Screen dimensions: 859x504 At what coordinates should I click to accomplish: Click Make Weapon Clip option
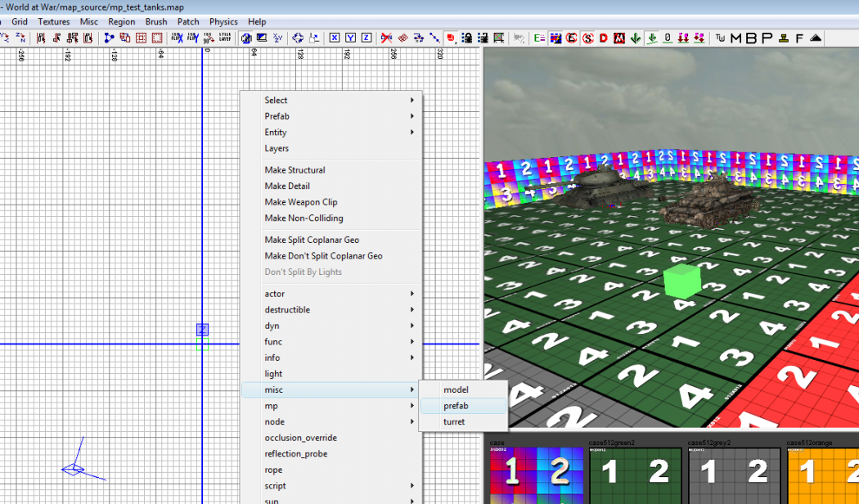tap(300, 202)
